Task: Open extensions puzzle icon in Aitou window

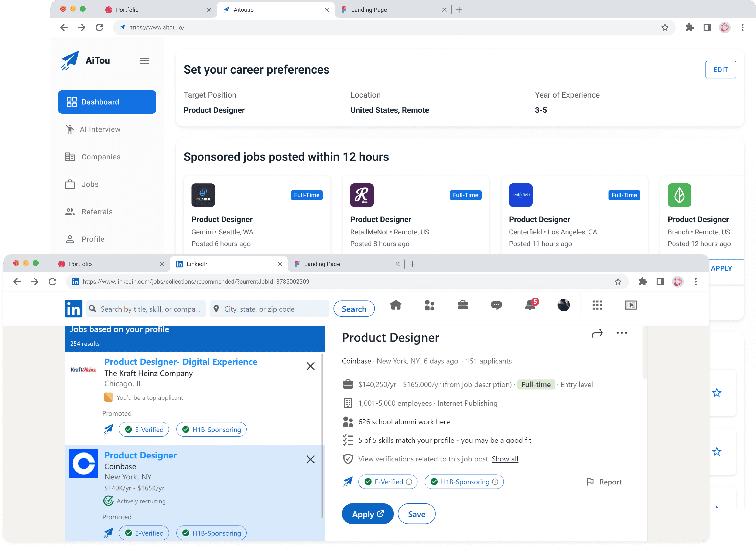Action: (689, 27)
